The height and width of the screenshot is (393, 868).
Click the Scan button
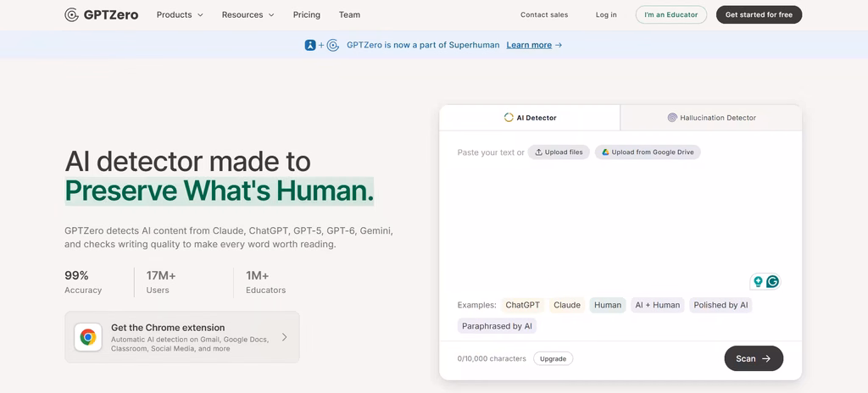[x=754, y=358]
